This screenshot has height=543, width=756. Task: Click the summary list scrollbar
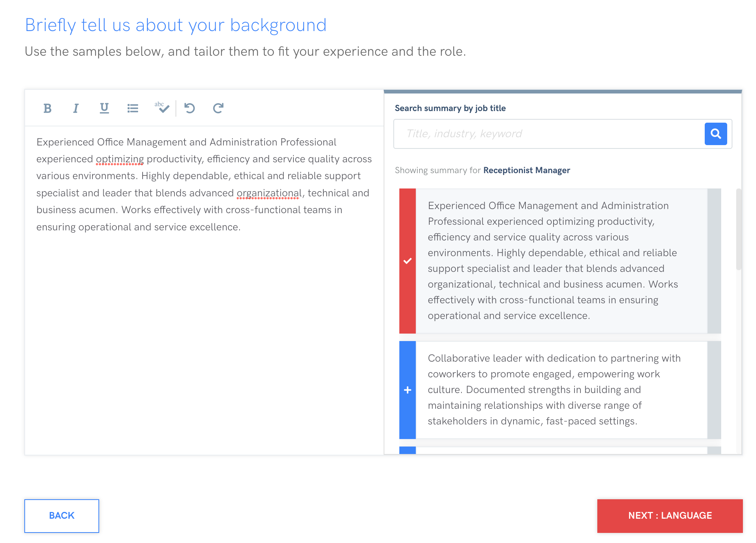click(738, 230)
